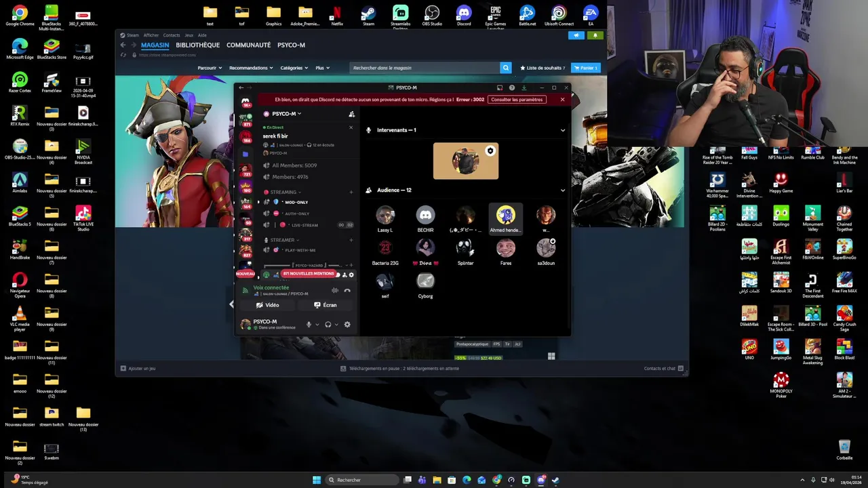This screenshot has width=868, height=488.
Task: Open Epic Games Launcher desktop icon
Action: (496, 18)
